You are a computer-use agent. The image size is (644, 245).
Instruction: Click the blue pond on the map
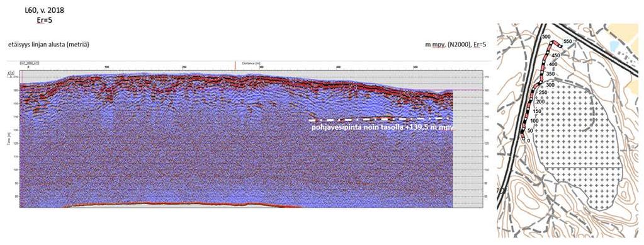pyautogui.click(x=614, y=45)
